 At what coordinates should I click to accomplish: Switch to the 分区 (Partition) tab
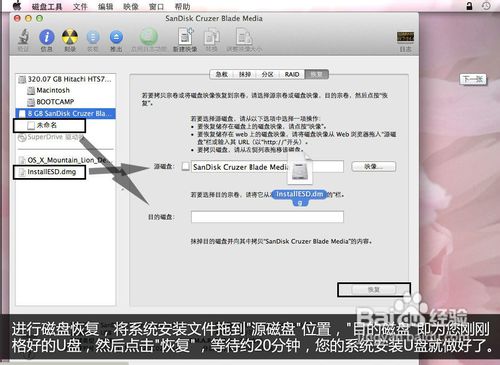(267, 74)
